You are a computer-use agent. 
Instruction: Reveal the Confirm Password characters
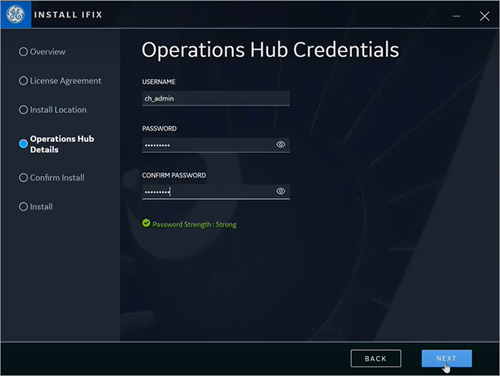pos(281,191)
